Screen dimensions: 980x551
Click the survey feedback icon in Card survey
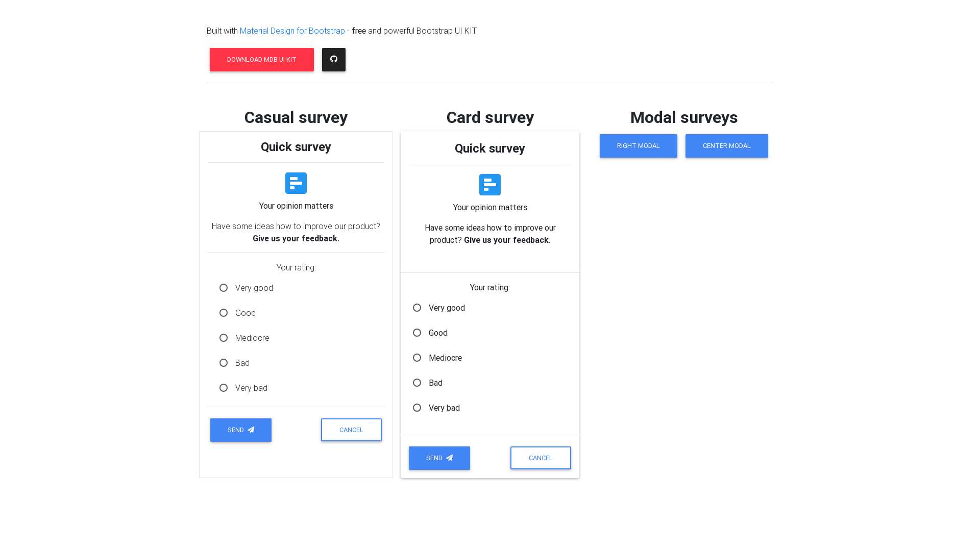(489, 184)
